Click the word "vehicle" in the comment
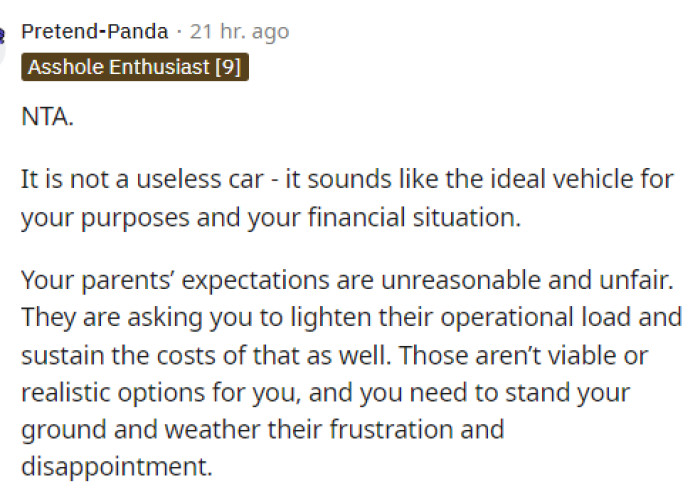The width and height of the screenshot is (700, 494). (x=593, y=179)
